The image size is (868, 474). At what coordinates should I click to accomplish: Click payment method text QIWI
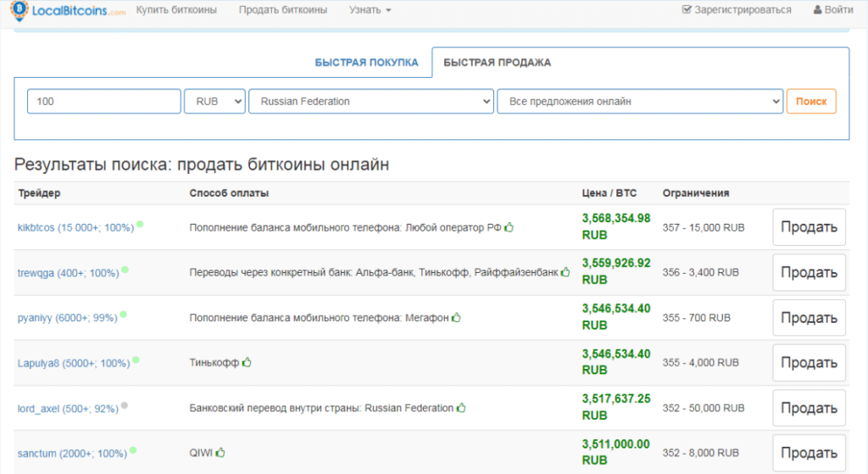click(201, 453)
